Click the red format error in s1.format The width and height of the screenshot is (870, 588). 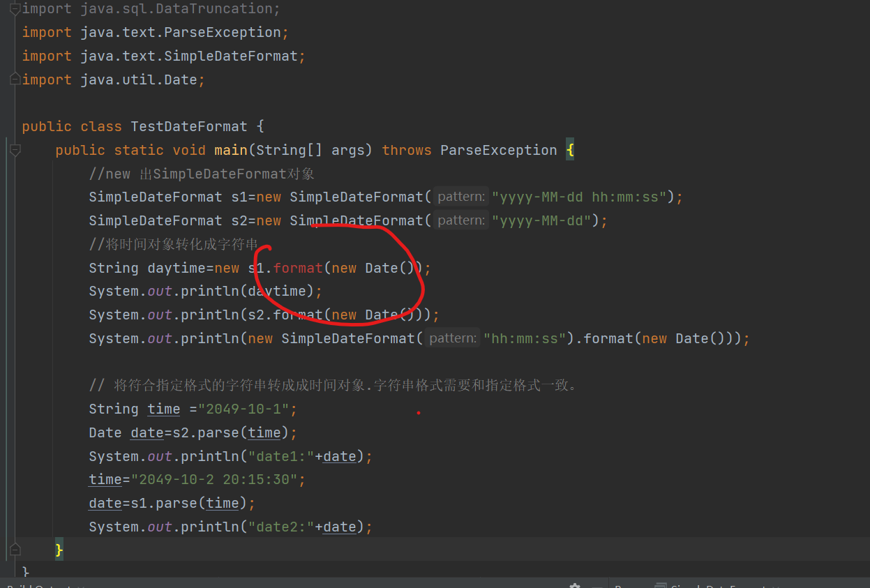298,268
